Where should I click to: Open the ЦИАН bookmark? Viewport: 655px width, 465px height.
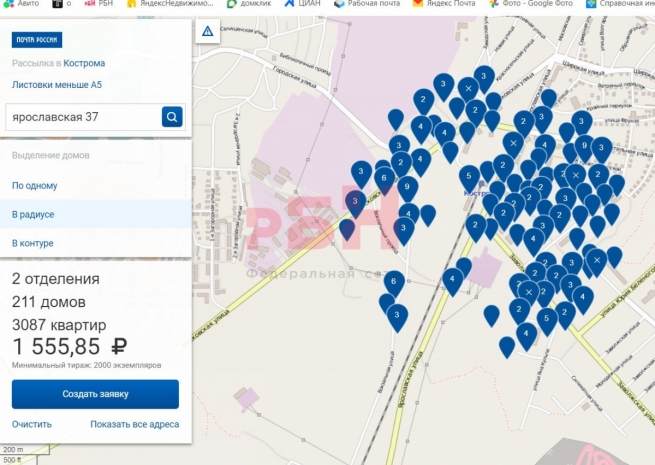pos(303,4)
